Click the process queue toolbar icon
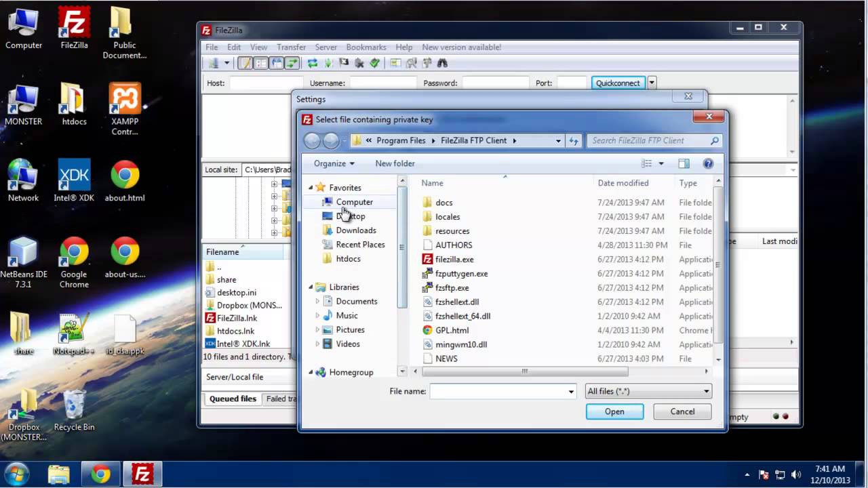The height and width of the screenshot is (488, 868). [328, 63]
